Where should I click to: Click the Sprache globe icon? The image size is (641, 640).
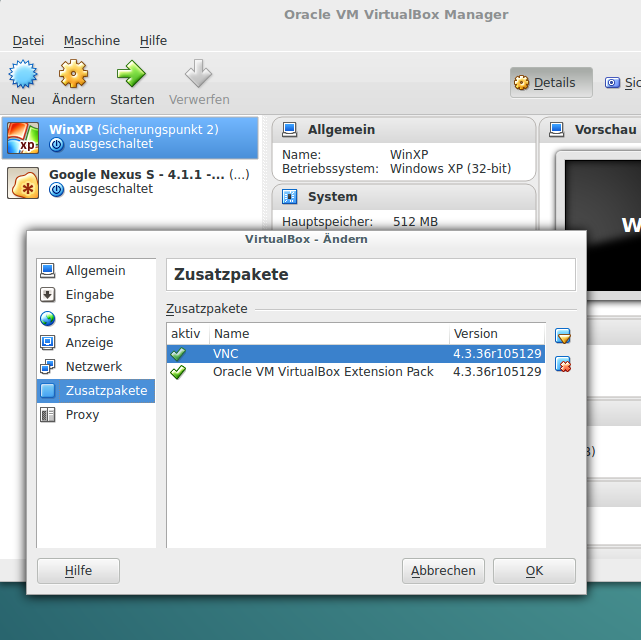point(48,319)
